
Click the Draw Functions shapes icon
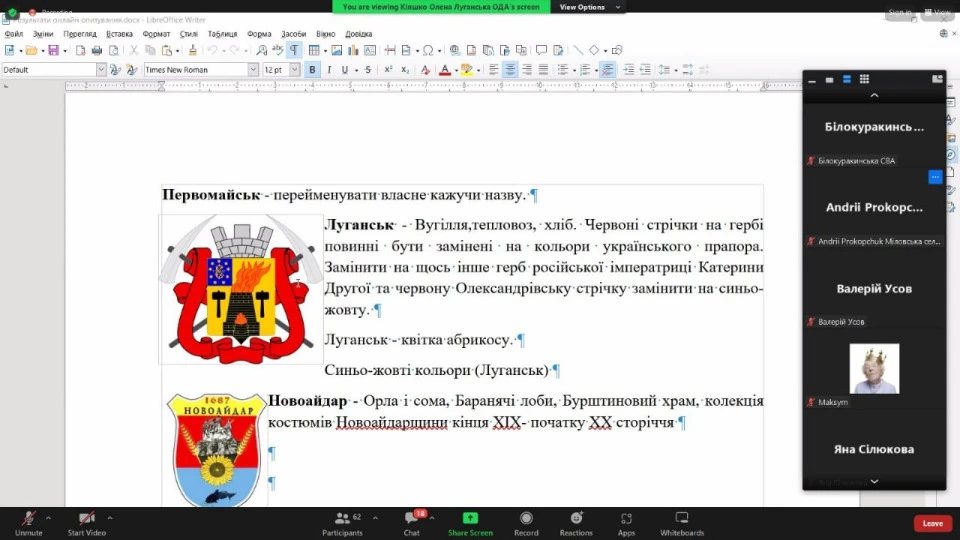pyautogui.click(x=617, y=50)
